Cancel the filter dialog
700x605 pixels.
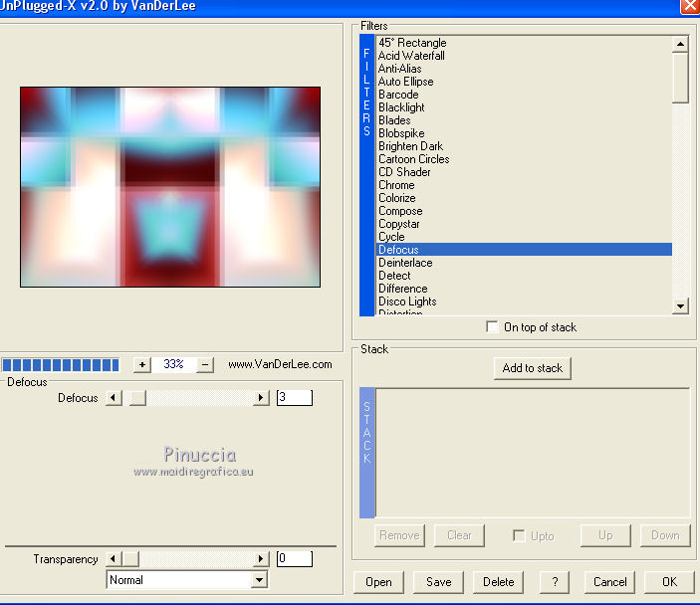(609, 582)
